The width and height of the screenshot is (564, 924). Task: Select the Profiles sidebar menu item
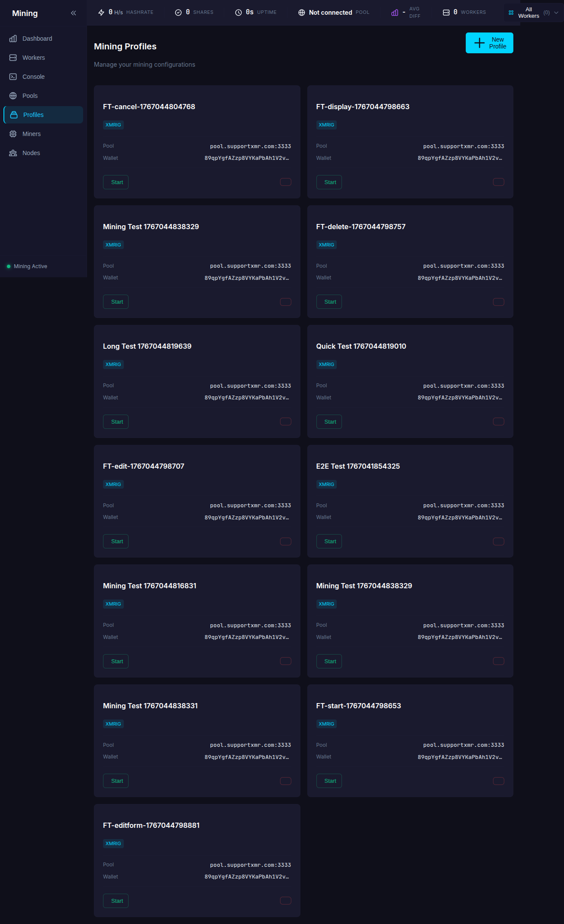pos(33,115)
